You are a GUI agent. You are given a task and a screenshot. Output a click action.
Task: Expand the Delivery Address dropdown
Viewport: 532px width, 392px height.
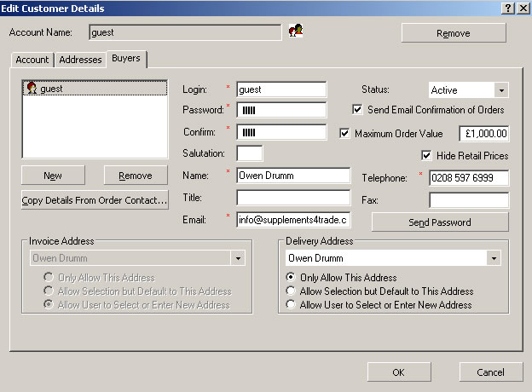(493, 257)
